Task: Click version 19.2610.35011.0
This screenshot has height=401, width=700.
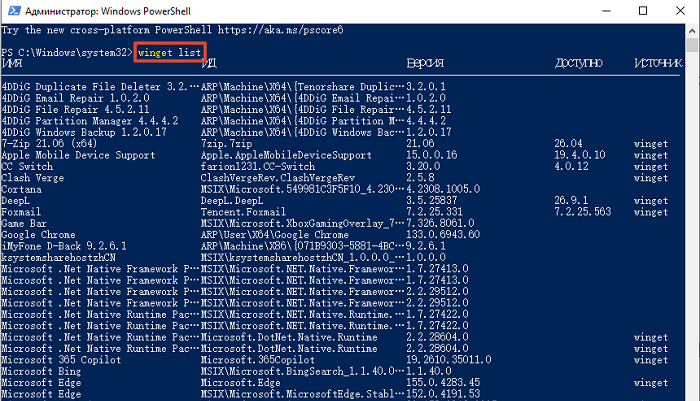Action: coord(449,360)
